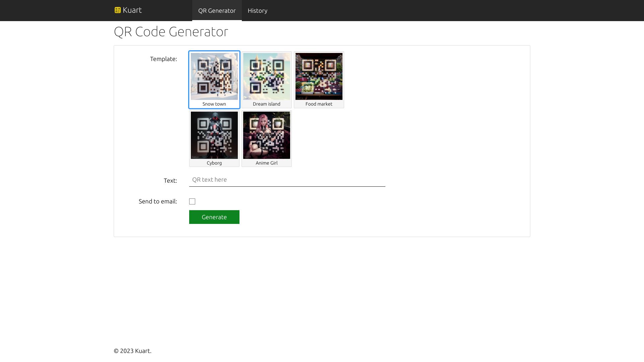This screenshot has width=644, height=362.
Task: Select the Dream island template
Action: pyautogui.click(x=266, y=76)
